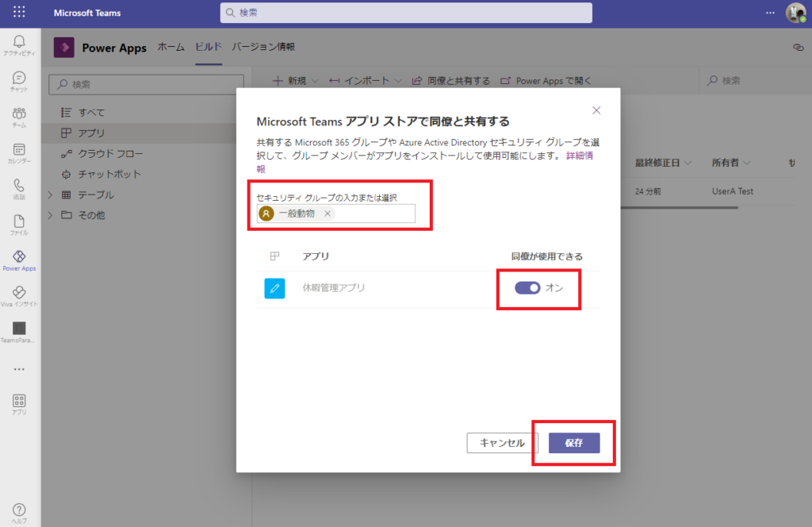The width and height of the screenshot is (812, 527).
Task: Click the 保存 button
Action: 574,443
